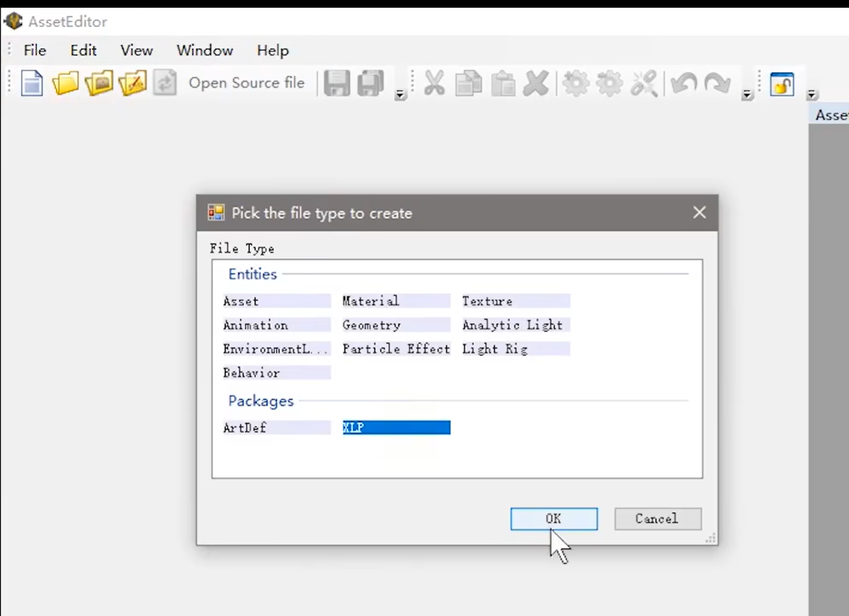Select the ArtDef package type
This screenshot has width=849, height=616.
[276, 427]
